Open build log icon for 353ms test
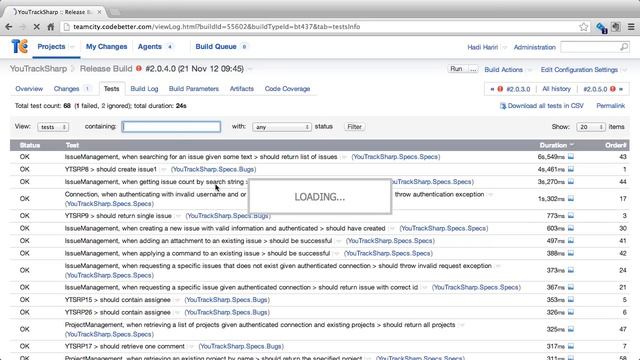 571,300
